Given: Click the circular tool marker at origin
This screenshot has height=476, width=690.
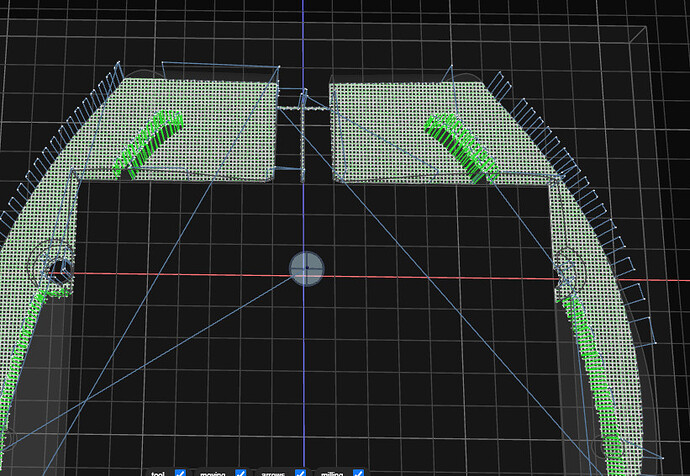Looking at the screenshot, I should coord(307,267).
